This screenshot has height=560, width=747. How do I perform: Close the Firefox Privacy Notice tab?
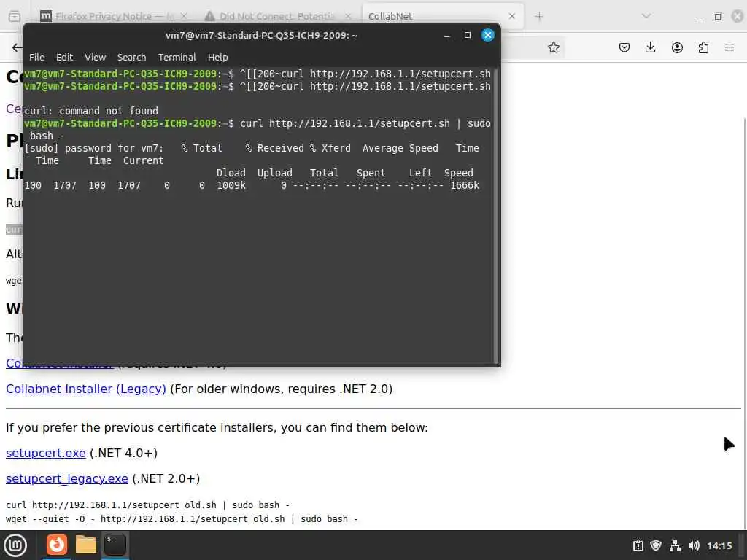coord(184,16)
